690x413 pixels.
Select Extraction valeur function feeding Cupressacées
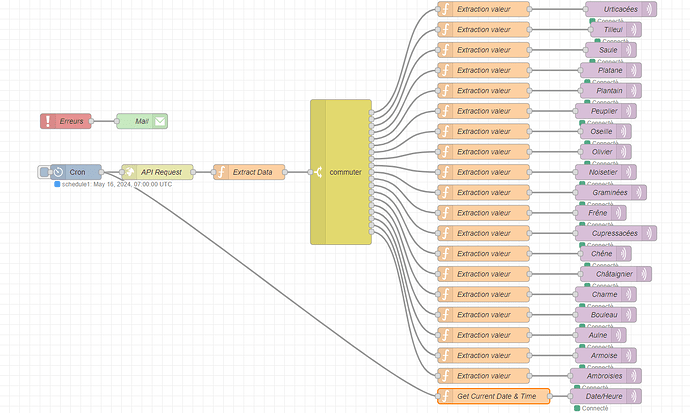[x=484, y=233]
